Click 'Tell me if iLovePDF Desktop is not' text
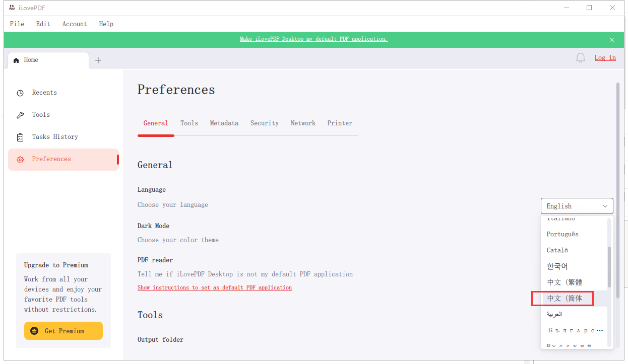Viewport: 628px width, 364px height. (x=245, y=274)
